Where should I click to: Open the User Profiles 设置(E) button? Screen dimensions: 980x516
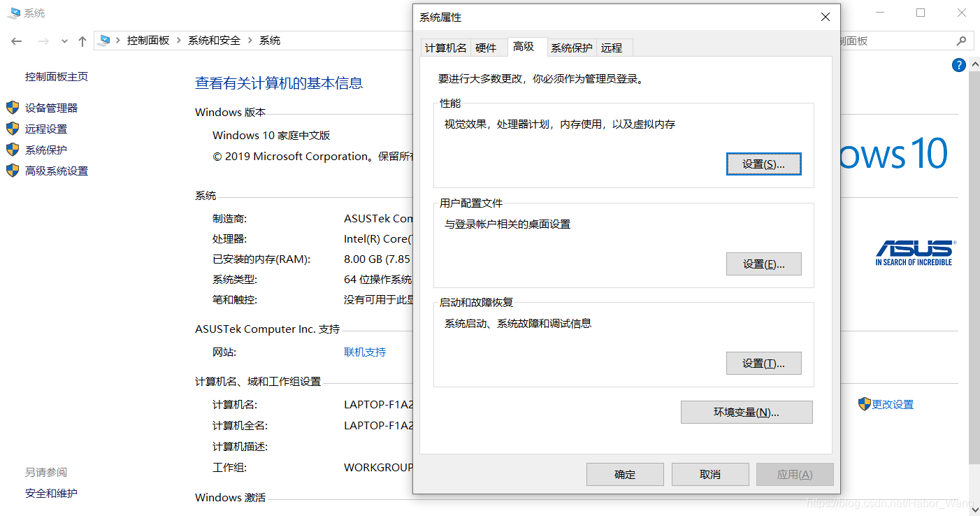coord(763,264)
